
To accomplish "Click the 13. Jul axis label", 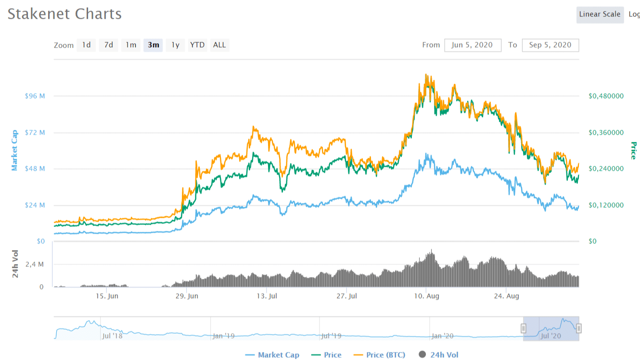I will [267, 296].
